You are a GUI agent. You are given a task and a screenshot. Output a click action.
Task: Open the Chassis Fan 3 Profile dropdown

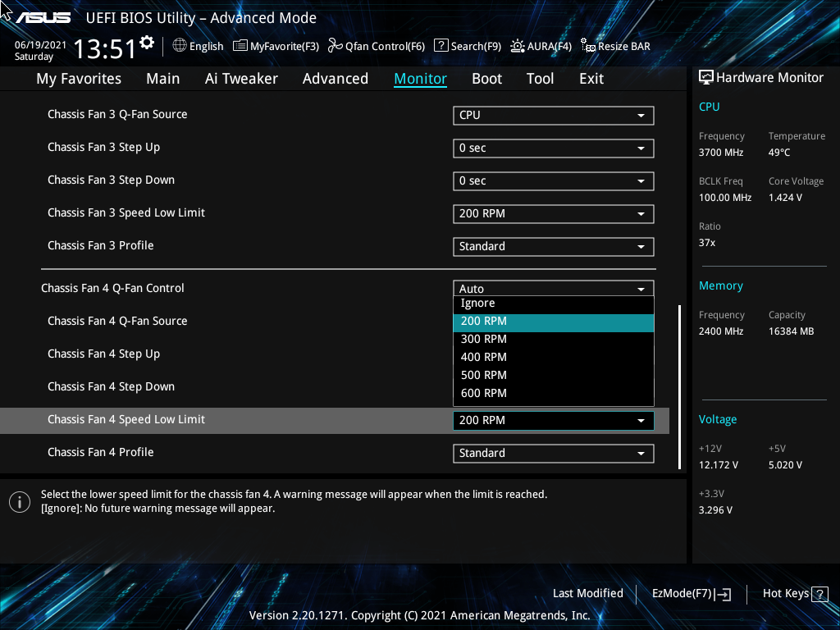(553, 246)
